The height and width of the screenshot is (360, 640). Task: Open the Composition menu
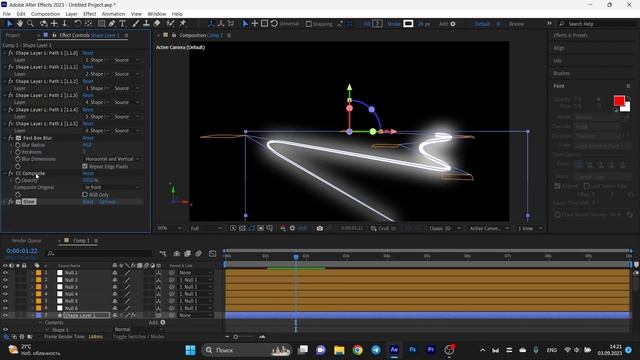pyautogui.click(x=45, y=14)
